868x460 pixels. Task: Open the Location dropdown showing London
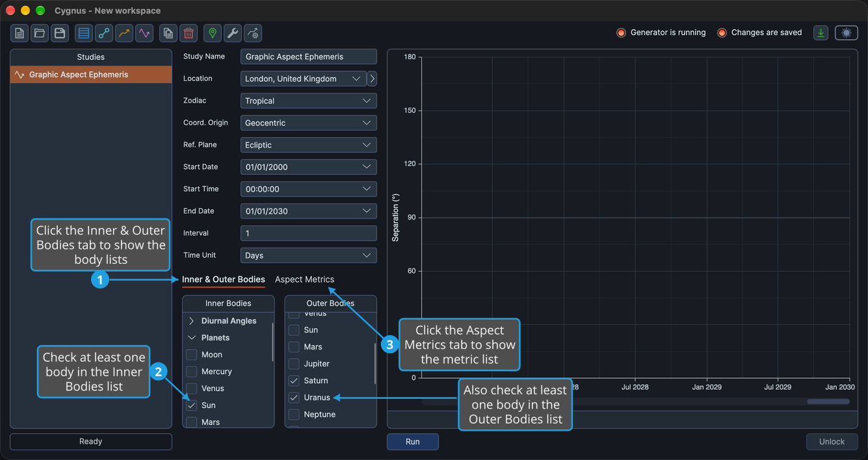point(303,79)
